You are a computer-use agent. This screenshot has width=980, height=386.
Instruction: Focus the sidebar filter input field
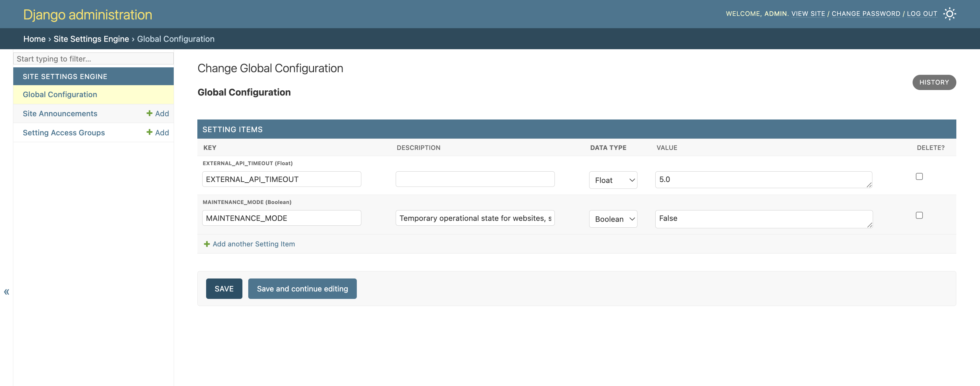tap(93, 59)
